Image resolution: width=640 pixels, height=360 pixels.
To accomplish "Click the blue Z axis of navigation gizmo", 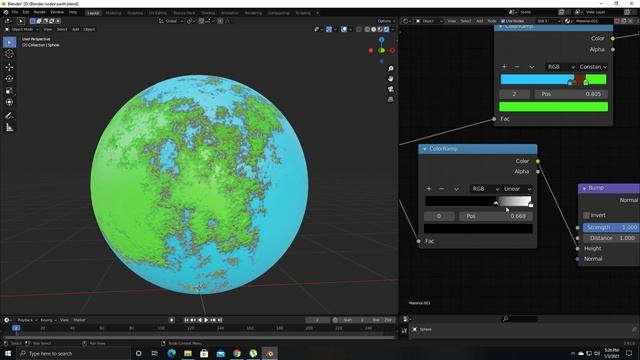I will pyautogui.click(x=381, y=40).
